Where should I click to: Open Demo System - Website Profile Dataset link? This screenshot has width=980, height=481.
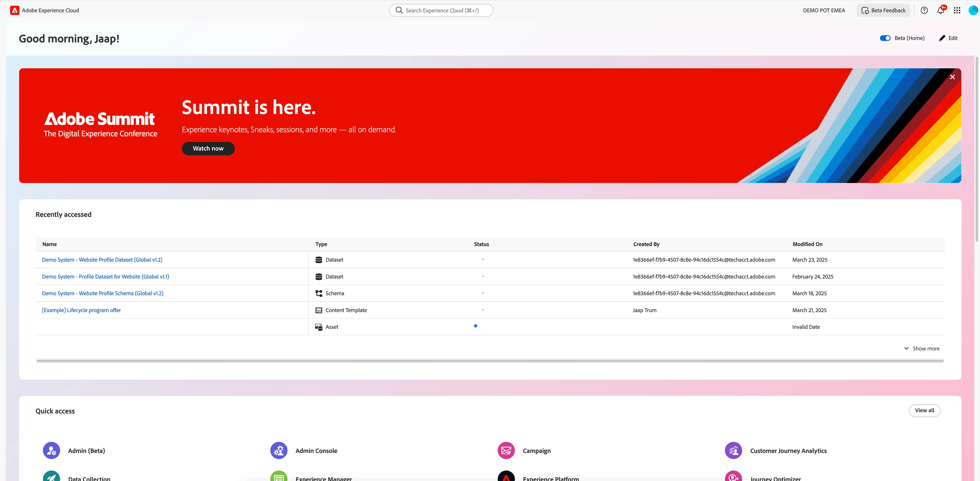click(x=102, y=260)
